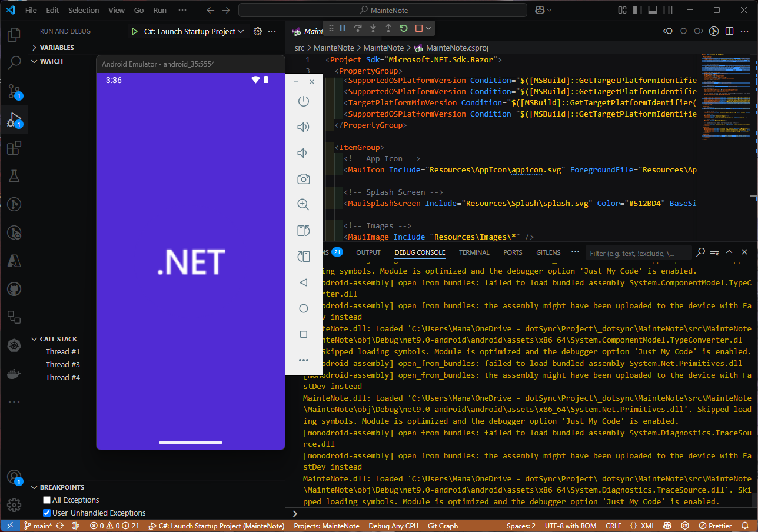Click emulator zoom magnifier icon

[303, 205]
